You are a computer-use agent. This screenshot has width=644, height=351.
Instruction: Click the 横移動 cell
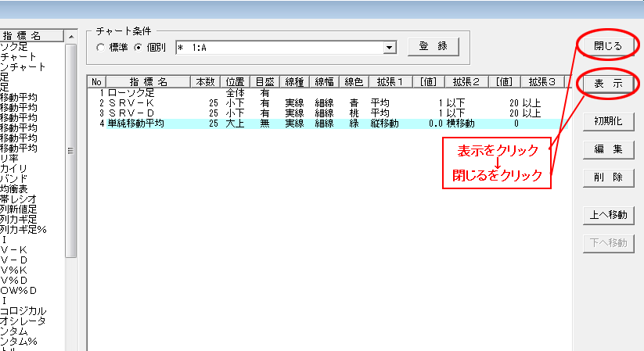pyautogui.click(x=460, y=124)
